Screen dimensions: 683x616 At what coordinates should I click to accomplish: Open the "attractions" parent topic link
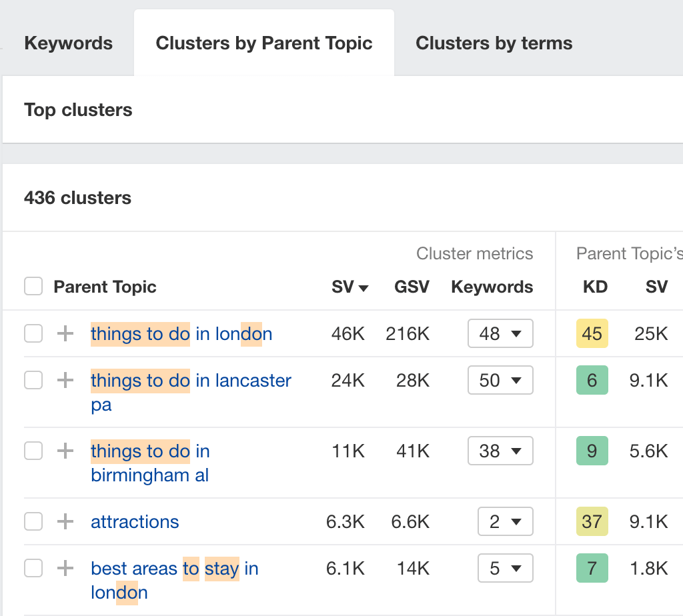tap(135, 521)
